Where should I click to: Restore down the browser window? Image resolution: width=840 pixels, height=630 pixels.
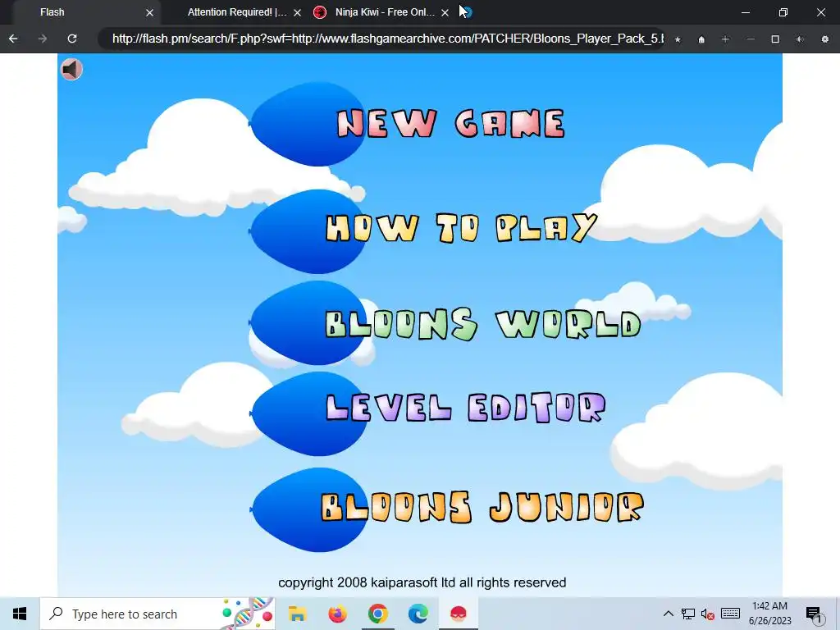tap(783, 12)
